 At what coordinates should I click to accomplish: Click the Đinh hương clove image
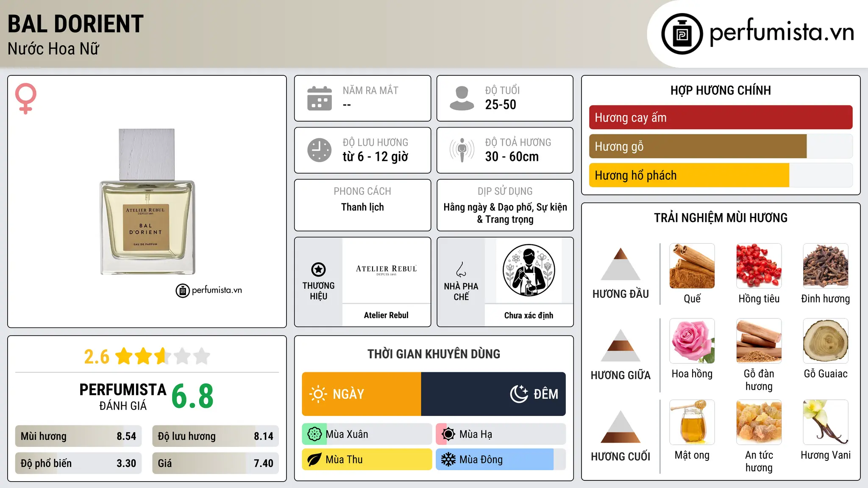[x=826, y=266]
